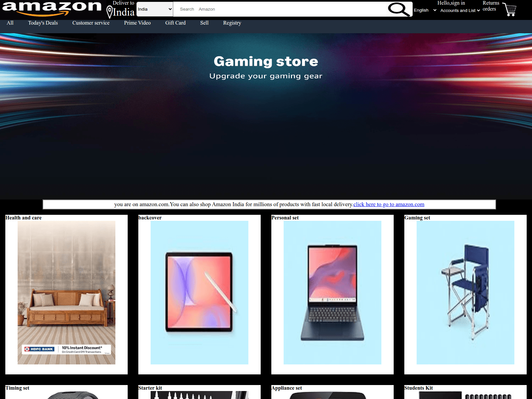Viewport: 532px width, 399px height.
Task: Open the Health and care sofa thumbnail
Action: point(66,293)
